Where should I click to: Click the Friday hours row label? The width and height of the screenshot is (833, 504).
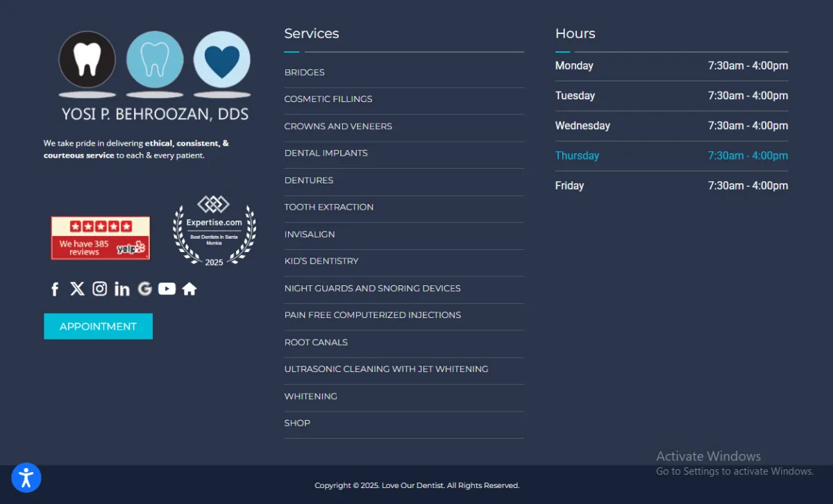coord(569,186)
